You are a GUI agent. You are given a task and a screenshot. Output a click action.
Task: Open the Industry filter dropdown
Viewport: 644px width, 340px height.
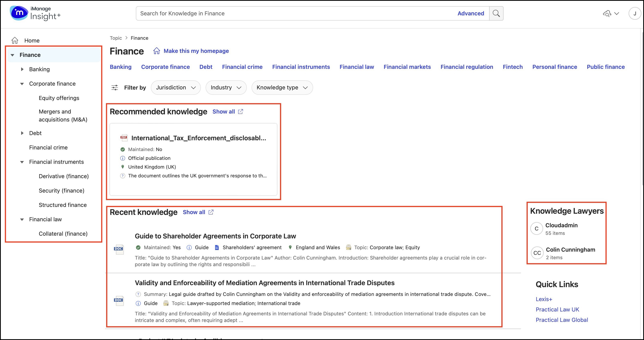pos(226,88)
